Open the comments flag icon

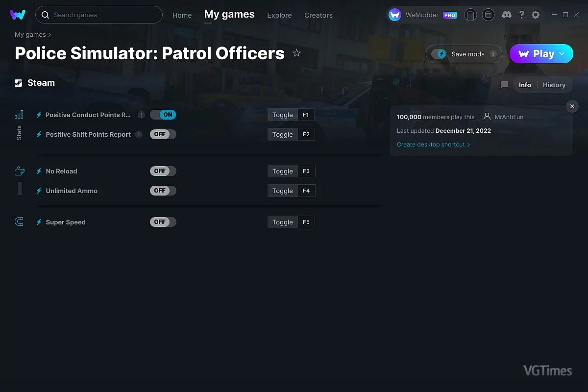click(504, 85)
